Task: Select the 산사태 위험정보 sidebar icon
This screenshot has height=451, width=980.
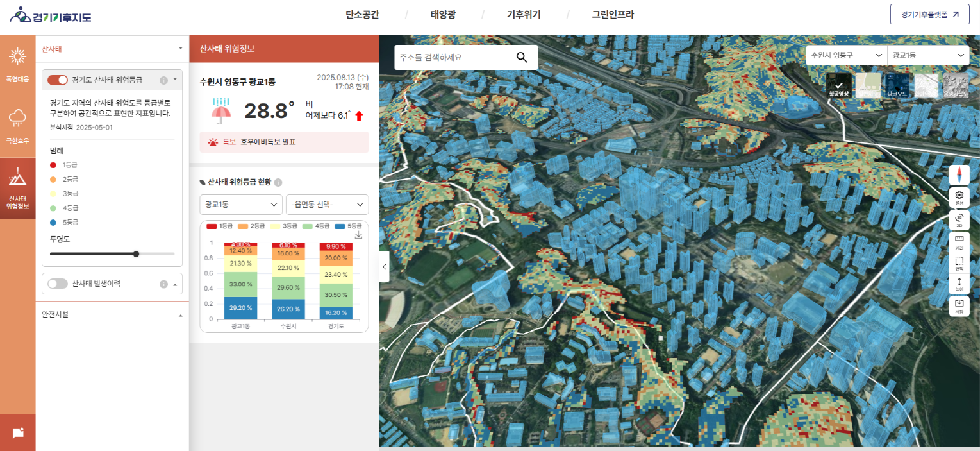Action: click(x=17, y=188)
